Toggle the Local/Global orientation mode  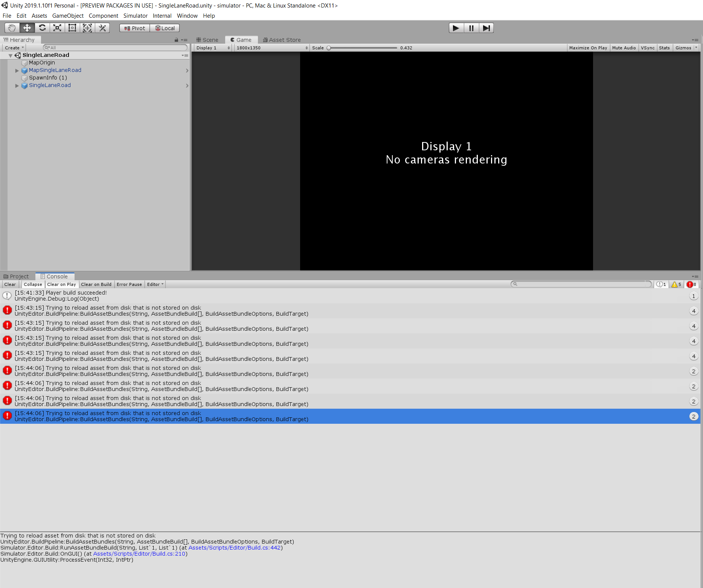165,27
